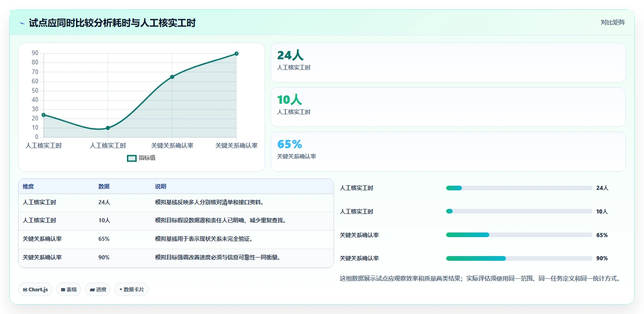
Task: Click the 说明 column header
Action: point(161,187)
